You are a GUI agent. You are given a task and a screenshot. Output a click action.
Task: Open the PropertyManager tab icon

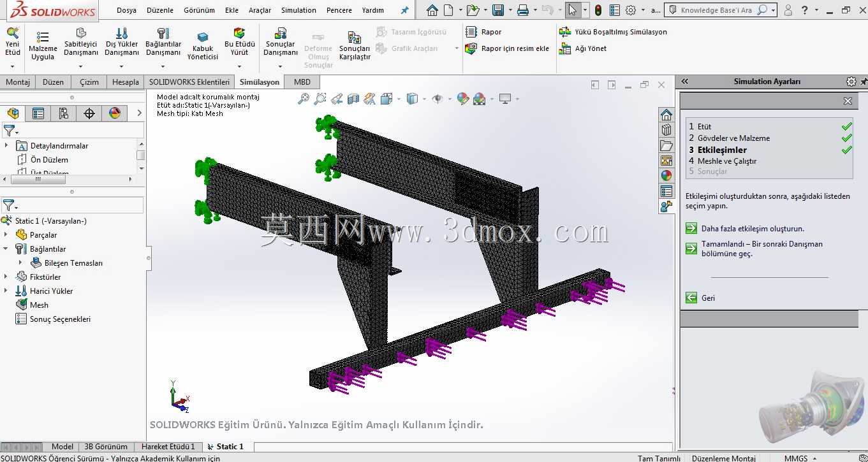(x=38, y=113)
